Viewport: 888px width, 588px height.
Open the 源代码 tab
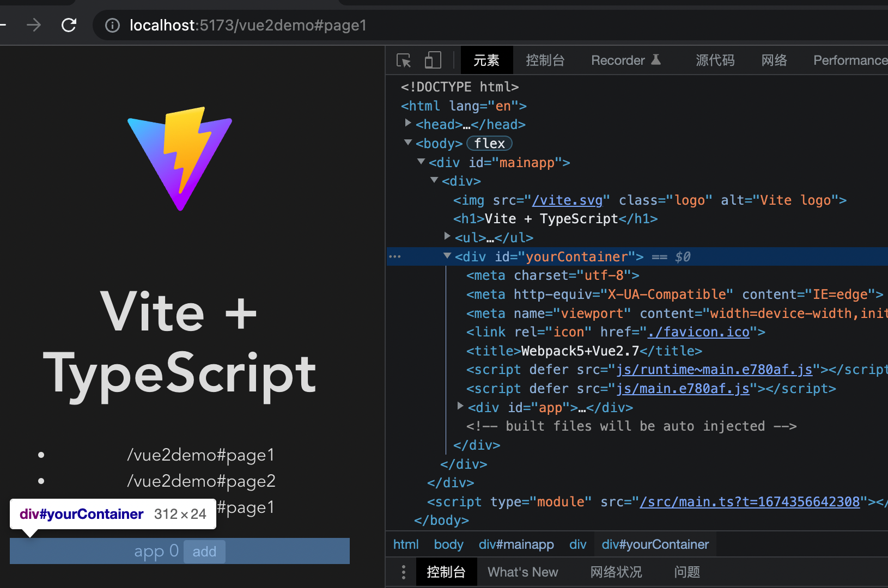tap(715, 60)
